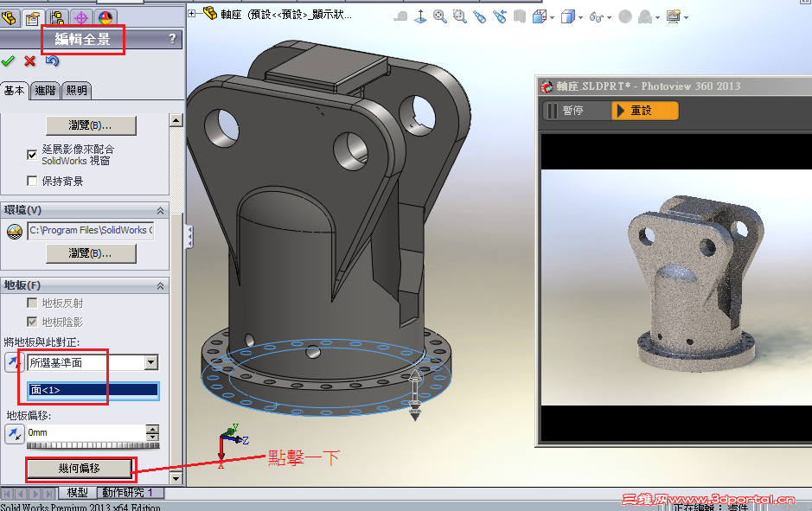This screenshot has height=511, width=812.
Task: Click the environment file path field
Action: point(91,230)
